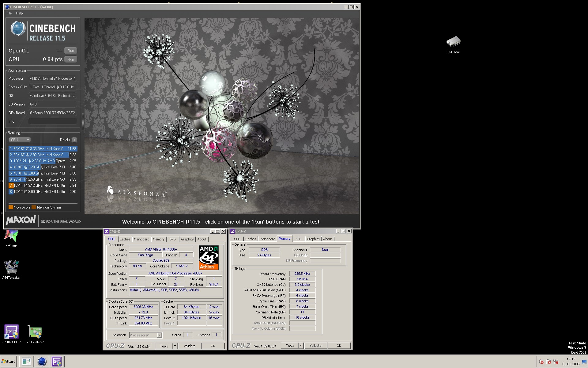This screenshot has height=368, width=588.
Task: Click the Cinebench logo sphere
Action: tap(18, 29)
